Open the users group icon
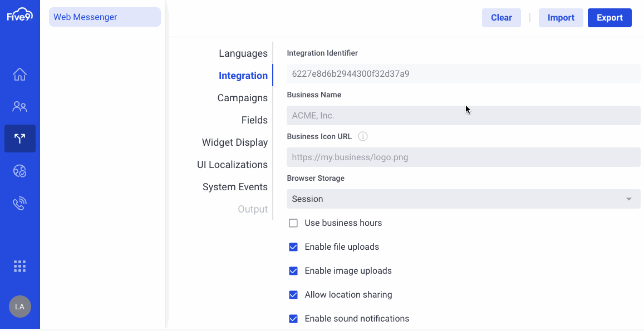The width and height of the screenshot is (644, 331). tap(19, 107)
